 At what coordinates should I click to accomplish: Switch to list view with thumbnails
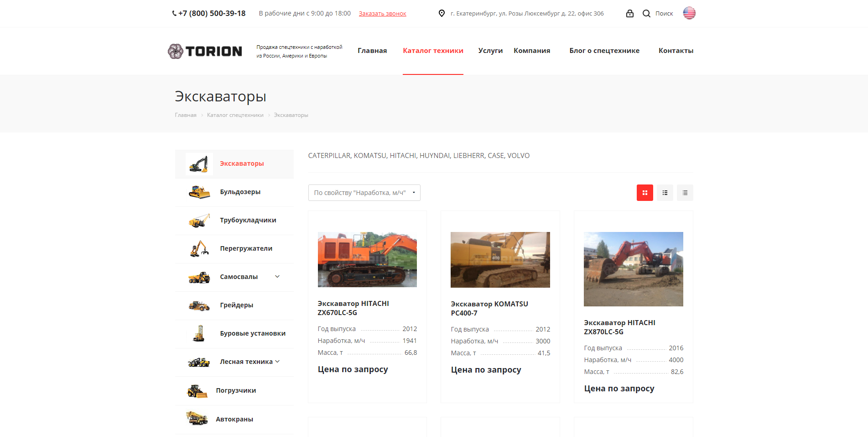665,193
